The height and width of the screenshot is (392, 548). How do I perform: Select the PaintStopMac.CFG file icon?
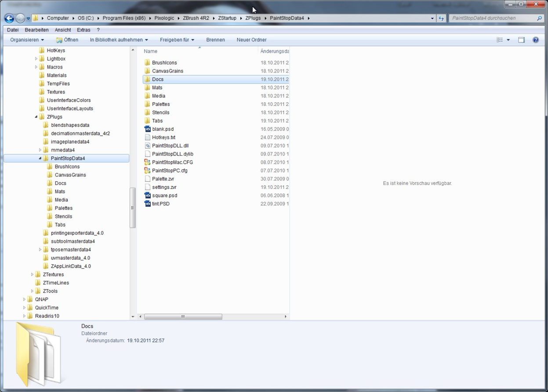[147, 162]
